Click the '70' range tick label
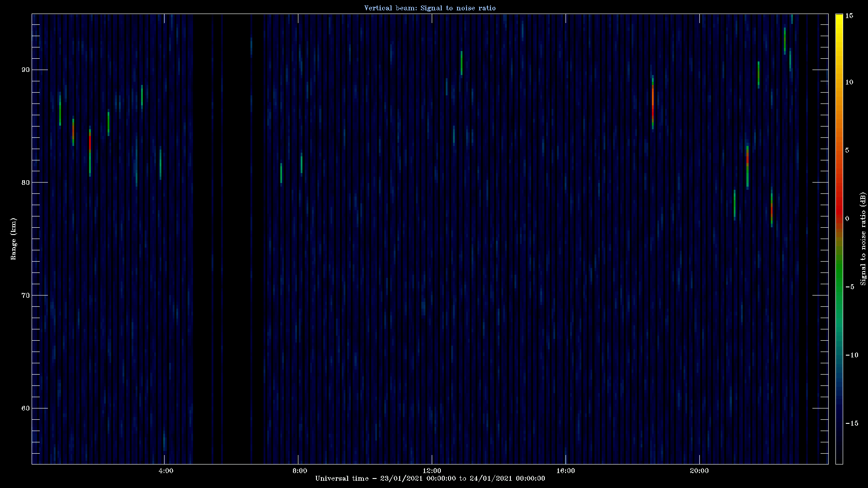The image size is (868, 488). (x=25, y=296)
